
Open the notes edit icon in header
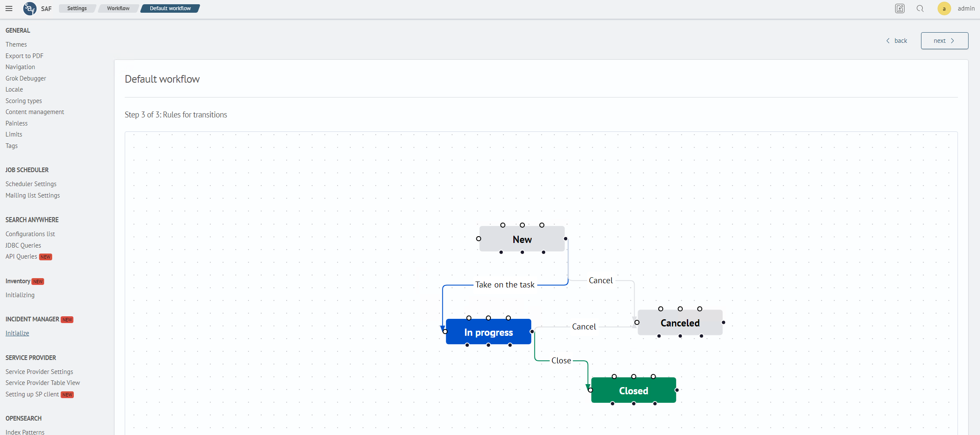(x=899, y=8)
